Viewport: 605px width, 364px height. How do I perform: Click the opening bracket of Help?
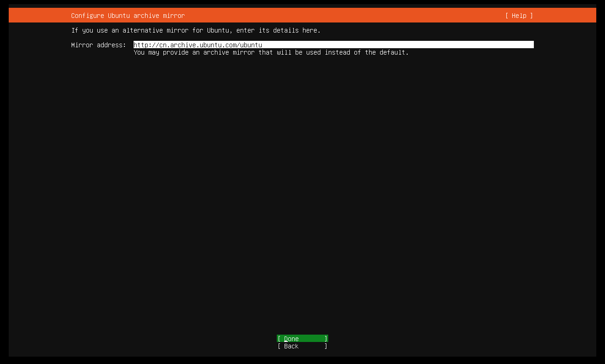507,16
